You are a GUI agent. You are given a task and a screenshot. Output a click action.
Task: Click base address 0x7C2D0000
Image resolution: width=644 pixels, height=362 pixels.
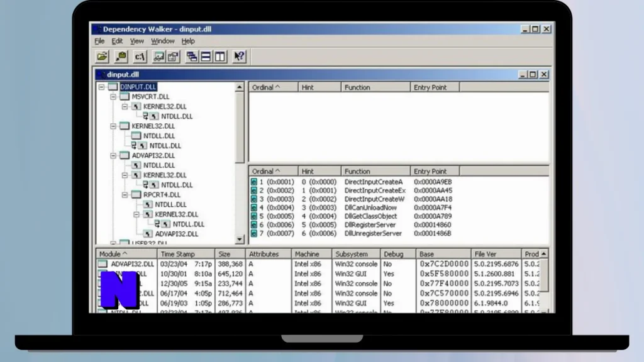click(444, 264)
